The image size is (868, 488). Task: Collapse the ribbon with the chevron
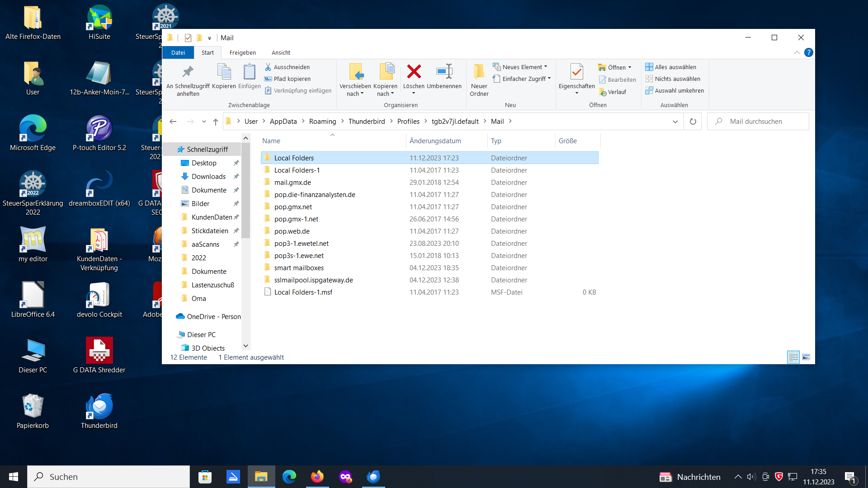[x=797, y=53]
